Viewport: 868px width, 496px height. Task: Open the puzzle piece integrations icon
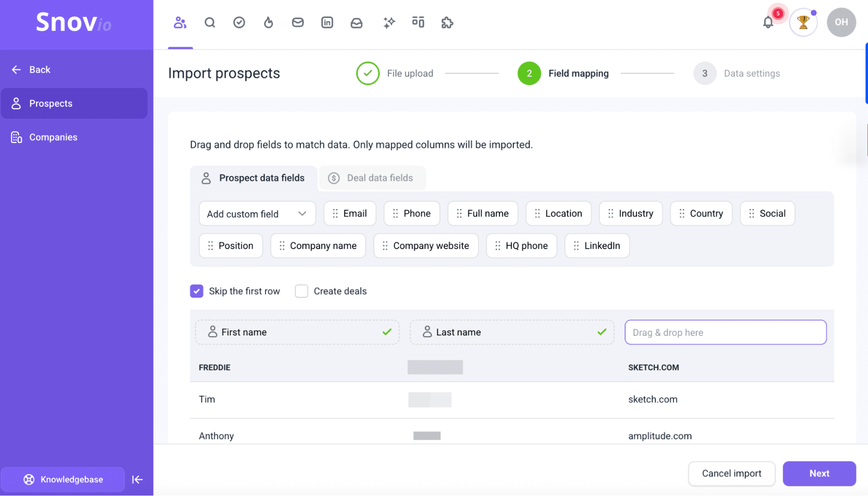[447, 23]
